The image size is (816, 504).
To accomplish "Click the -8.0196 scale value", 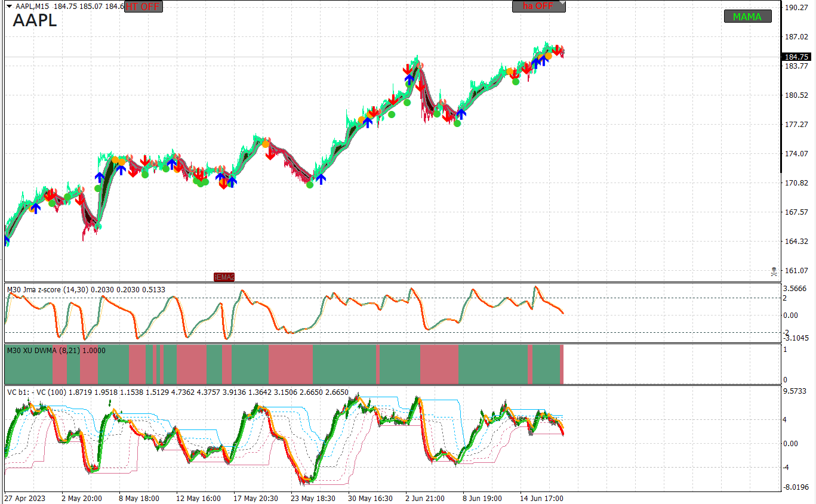I will pos(796,487).
